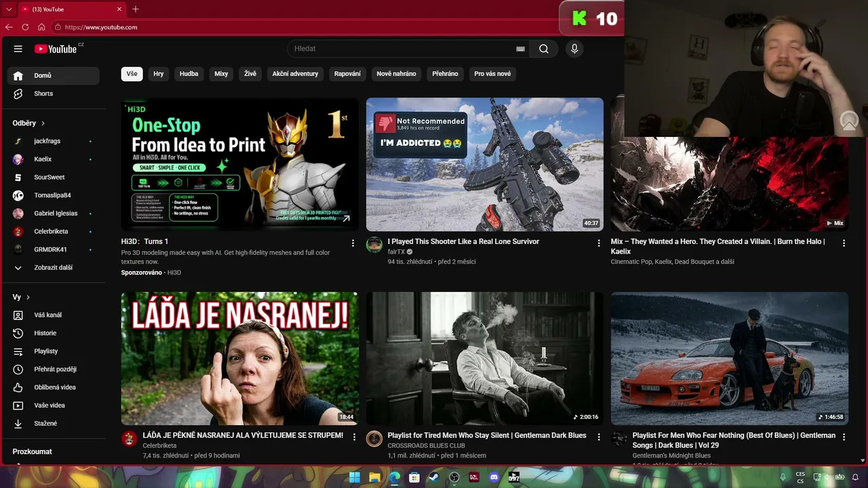Open options menu for Hi3D ad
868x488 pixels.
click(x=353, y=243)
